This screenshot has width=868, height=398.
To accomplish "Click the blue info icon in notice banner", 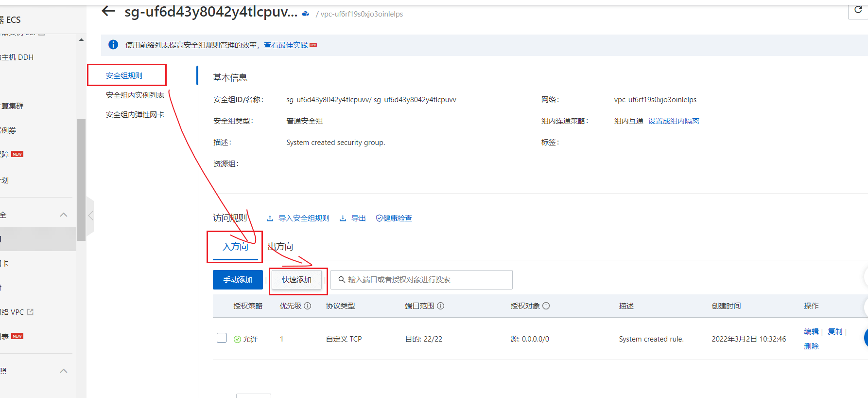I will click(113, 45).
